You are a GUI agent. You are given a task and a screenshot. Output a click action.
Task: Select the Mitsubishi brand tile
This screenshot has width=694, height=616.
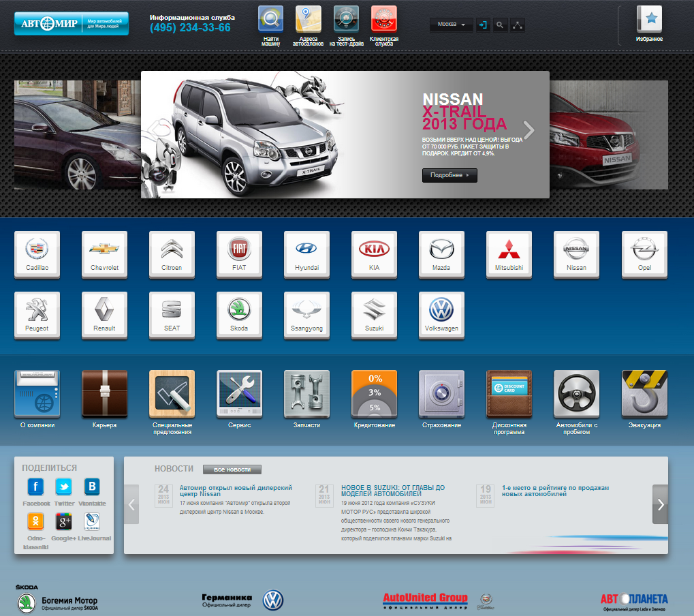(x=509, y=255)
